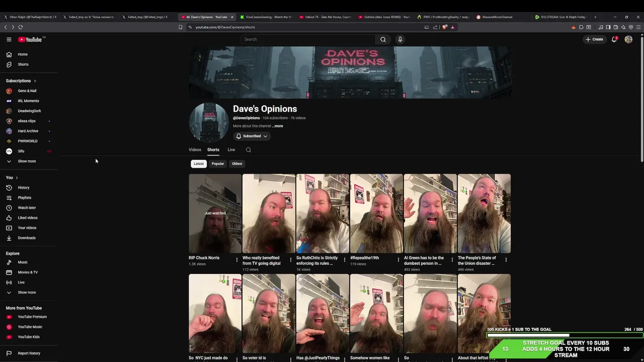
Task: Open options for RIP Chuck Norris short
Action: 237,260
